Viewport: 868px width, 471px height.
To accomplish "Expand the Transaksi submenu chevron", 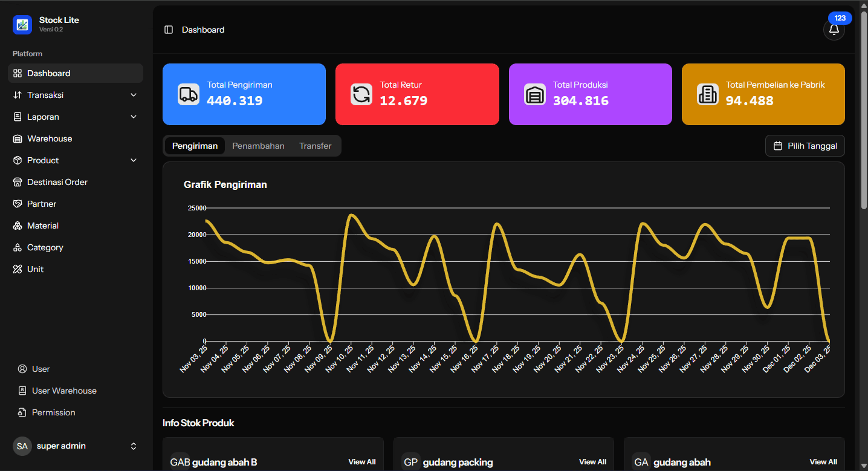I will click(134, 95).
